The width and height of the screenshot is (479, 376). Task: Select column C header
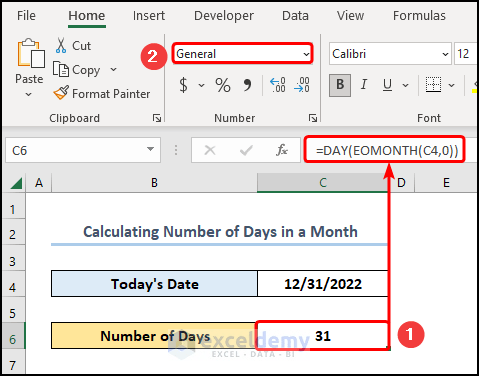click(323, 183)
